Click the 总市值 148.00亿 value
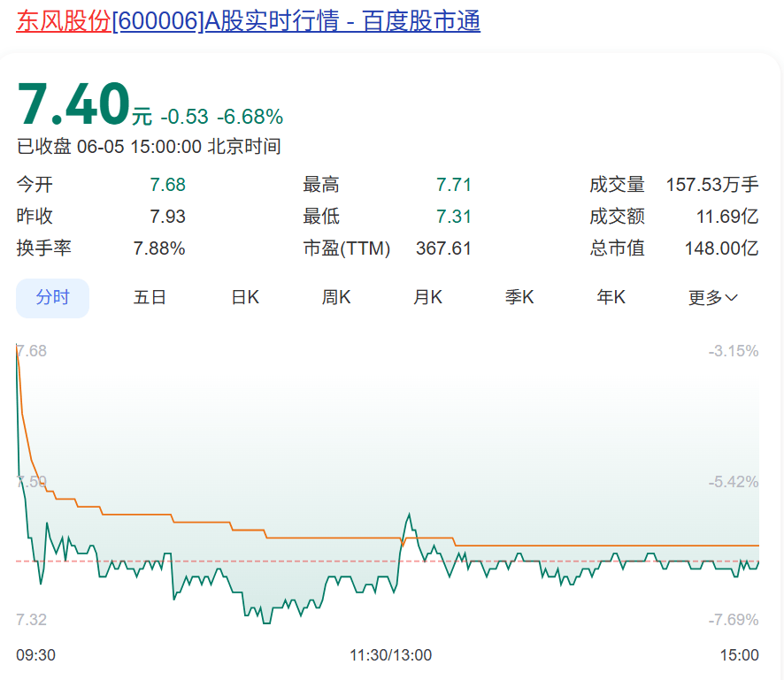The width and height of the screenshot is (784, 680). [721, 248]
